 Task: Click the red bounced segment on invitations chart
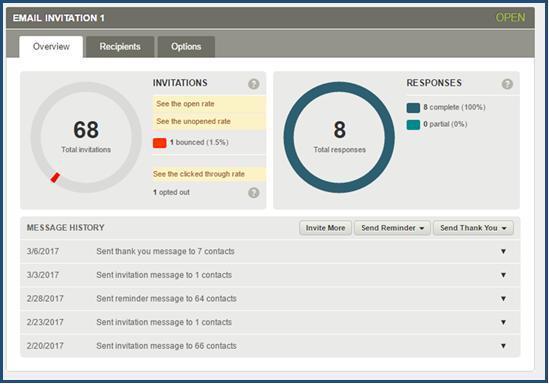(x=55, y=177)
